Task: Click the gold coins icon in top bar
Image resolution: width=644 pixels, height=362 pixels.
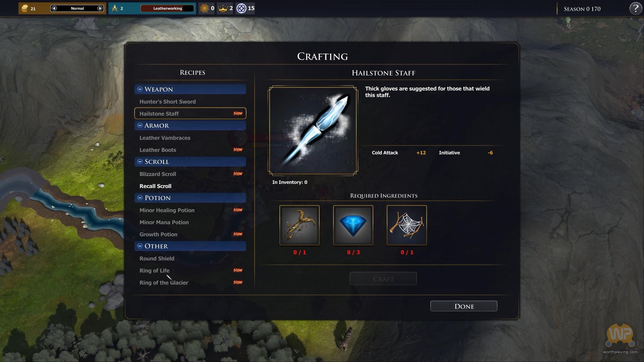Action: tap(24, 8)
